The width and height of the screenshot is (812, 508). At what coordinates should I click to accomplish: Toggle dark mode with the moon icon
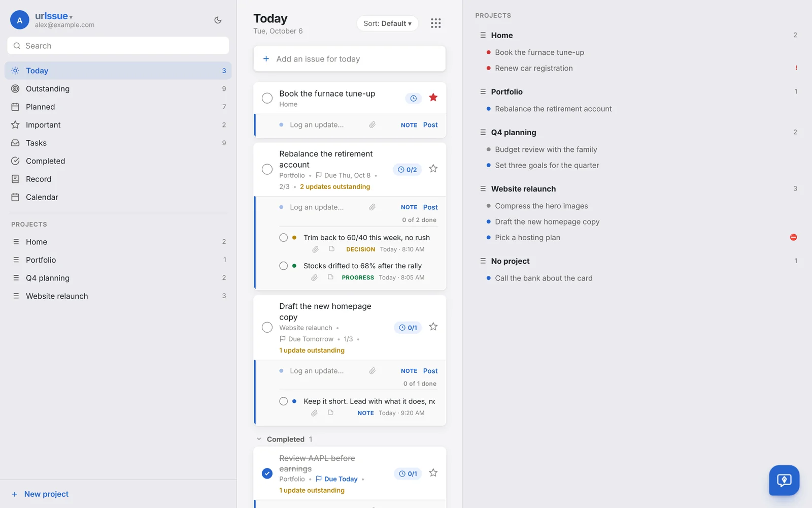click(218, 20)
